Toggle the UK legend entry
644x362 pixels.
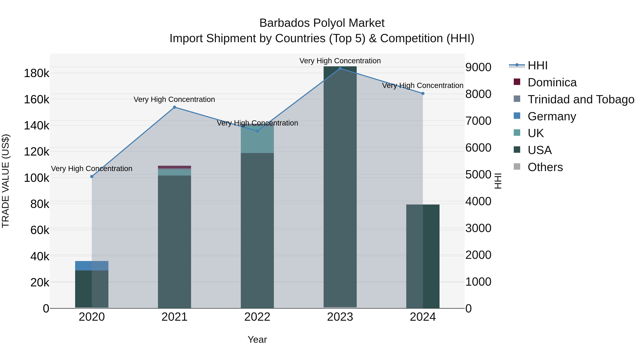point(528,133)
